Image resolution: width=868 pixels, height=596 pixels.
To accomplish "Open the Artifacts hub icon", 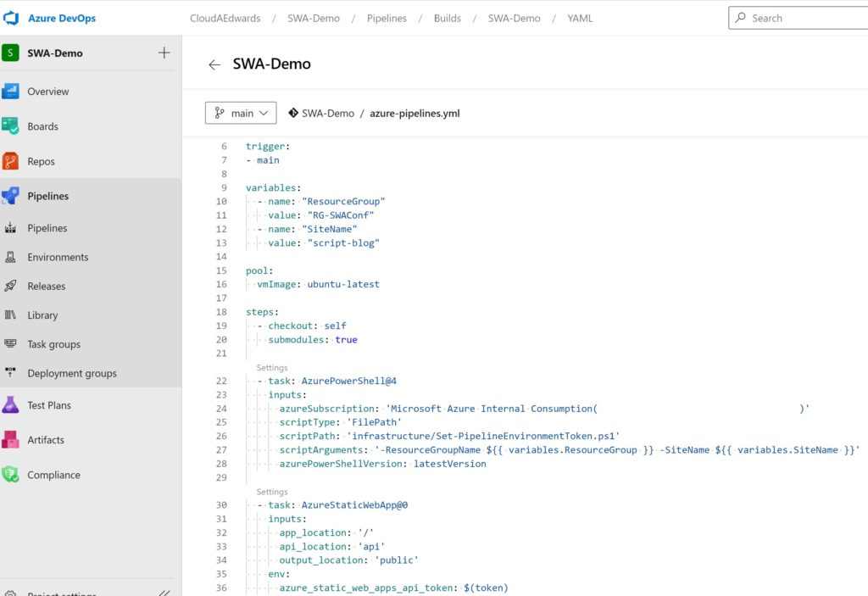I will pyautogui.click(x=10, y=440).
